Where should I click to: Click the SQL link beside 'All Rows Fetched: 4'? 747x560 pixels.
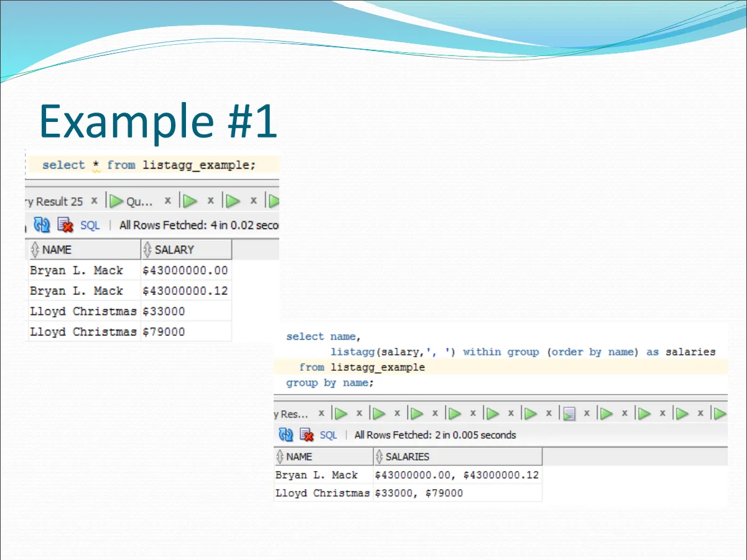(90, 225)
